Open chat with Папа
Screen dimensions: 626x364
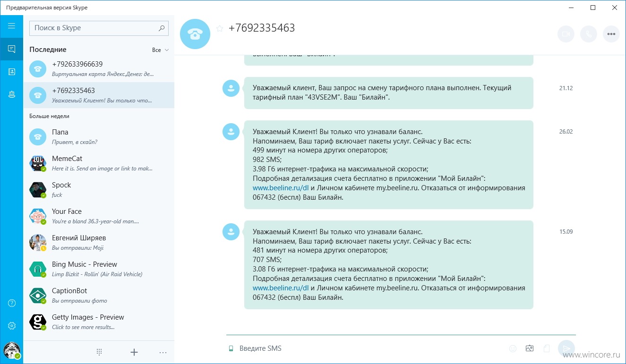99,137
